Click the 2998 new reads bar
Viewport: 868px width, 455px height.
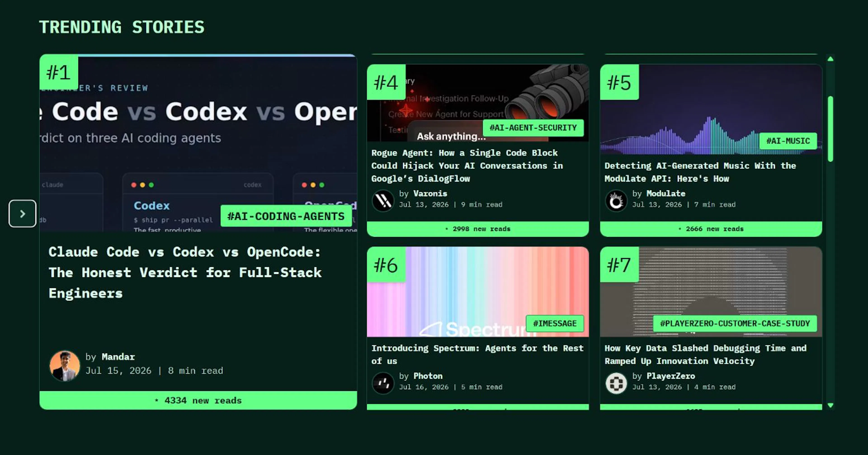(x=478, y=229)
